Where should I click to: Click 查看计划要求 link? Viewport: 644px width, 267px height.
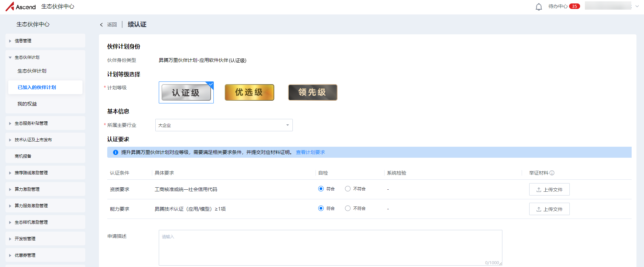(310, 152)
